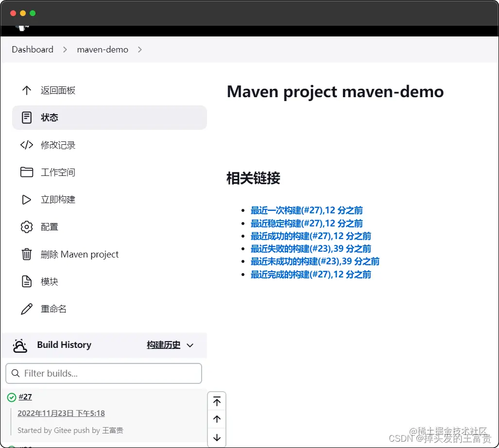499x448 pixels.
Task: Click the page-up arrow in build history
Action: [x=217, y=419]
